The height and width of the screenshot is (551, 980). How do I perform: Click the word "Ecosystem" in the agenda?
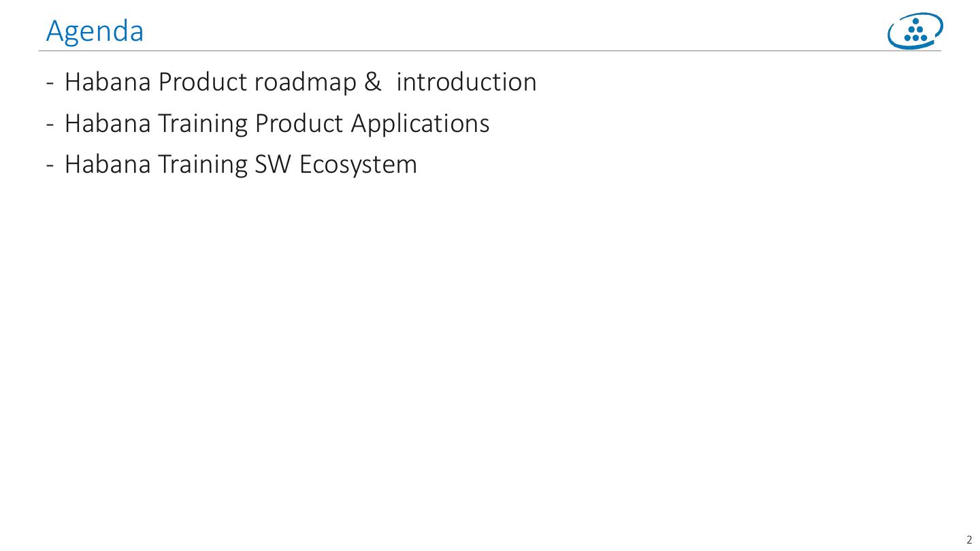pyautogui.click(x=357, y=165)
